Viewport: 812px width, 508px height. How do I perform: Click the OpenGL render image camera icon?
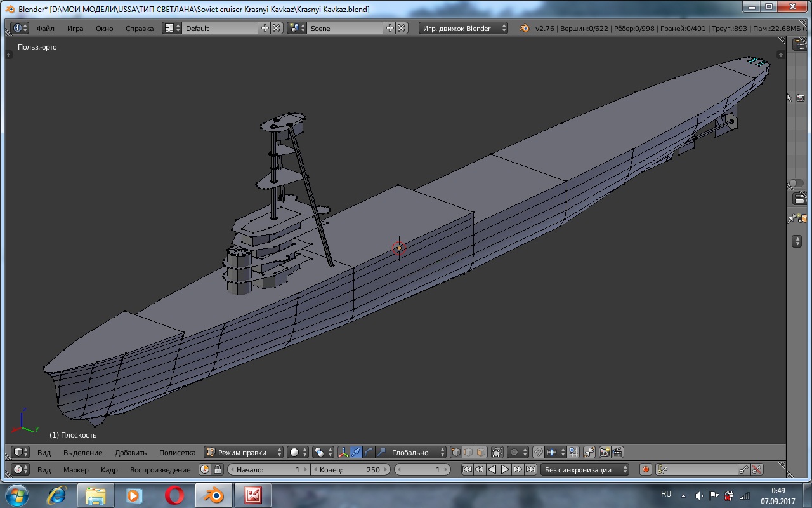[x=605, y=453]
